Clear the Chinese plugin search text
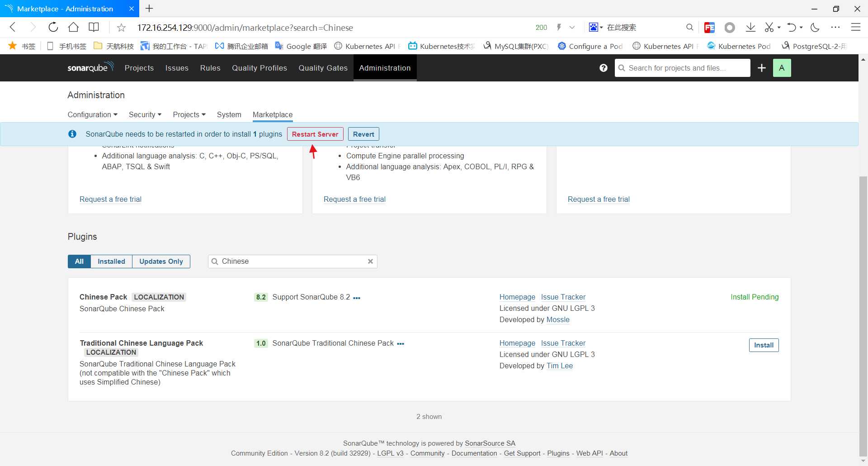The width and height of the screenshot is (868, 466). click(370, 261)
